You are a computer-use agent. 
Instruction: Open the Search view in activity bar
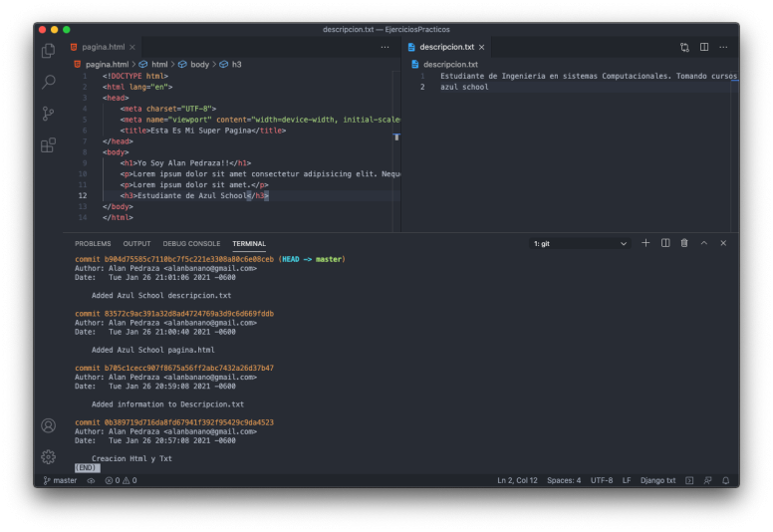(x=48, y=82)
